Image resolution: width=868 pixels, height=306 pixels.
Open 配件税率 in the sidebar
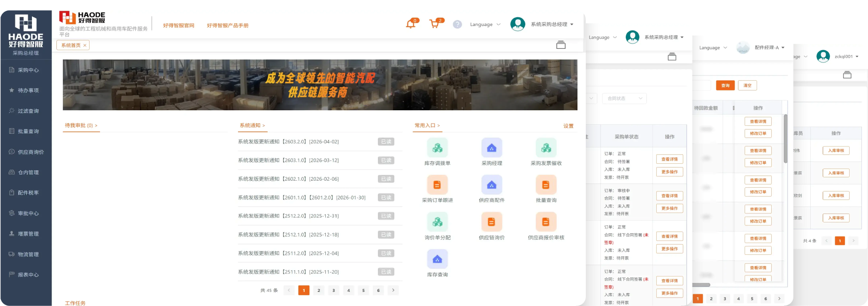tap(26, 192)
